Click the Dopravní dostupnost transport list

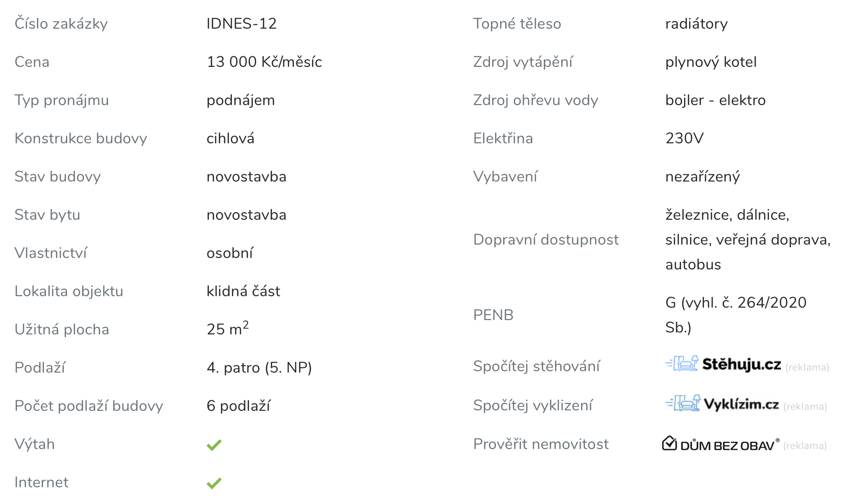coord(747,240)
